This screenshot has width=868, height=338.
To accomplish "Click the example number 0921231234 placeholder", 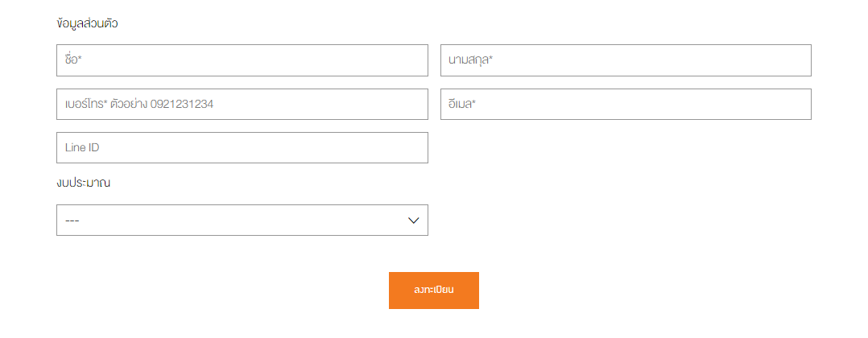I will [182, 104].
